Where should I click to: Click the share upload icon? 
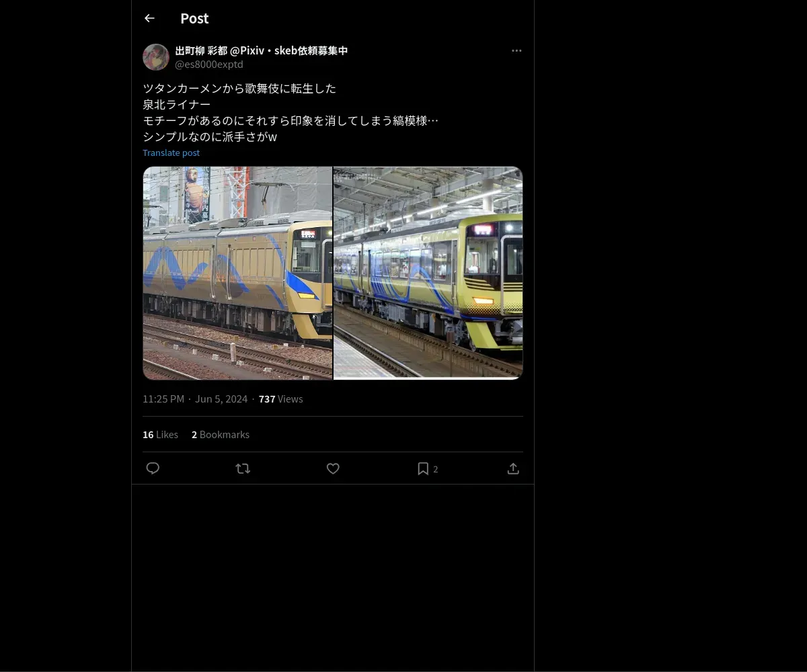(513, 468)
